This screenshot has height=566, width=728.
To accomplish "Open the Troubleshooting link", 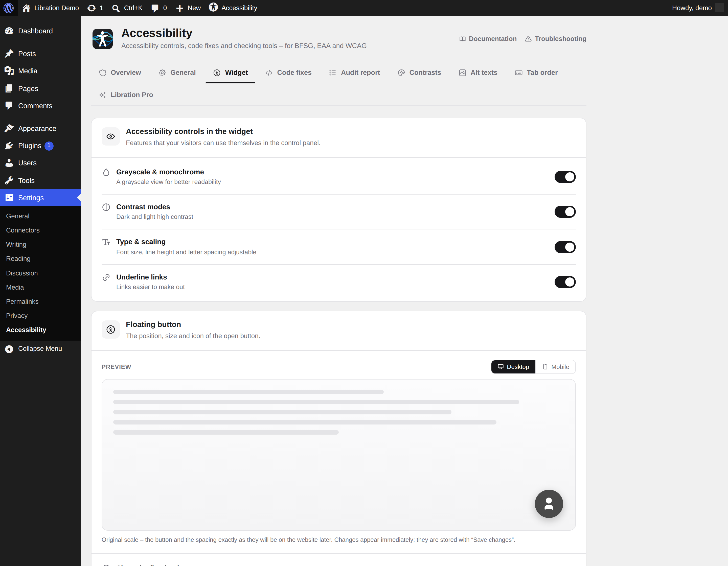I will 556,39.
